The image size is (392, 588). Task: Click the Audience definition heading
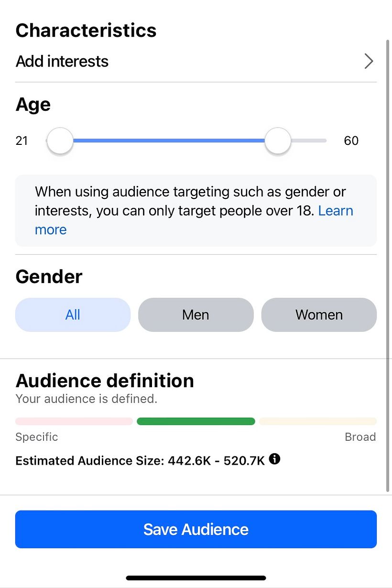point(105,381)
